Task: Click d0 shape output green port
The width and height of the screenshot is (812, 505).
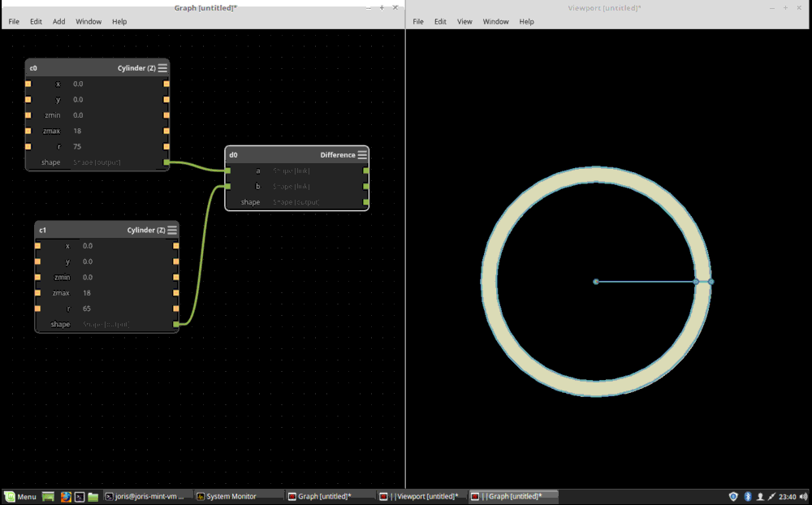Action: pyautogui.click(x=366, y=202)
